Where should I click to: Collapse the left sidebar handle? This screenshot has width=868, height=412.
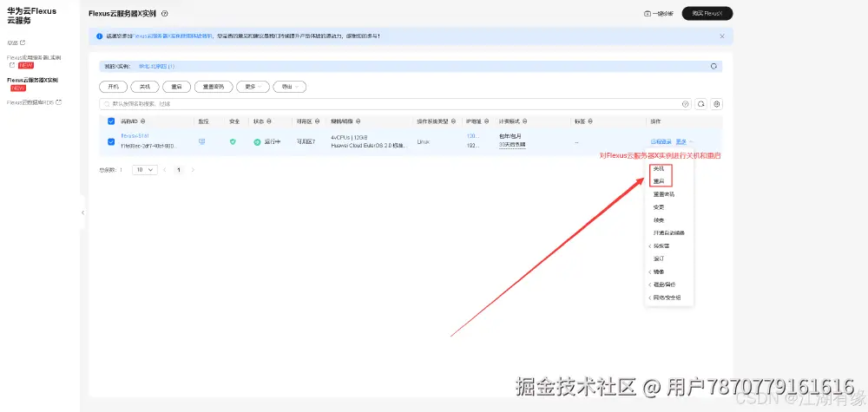click(82, 213)
